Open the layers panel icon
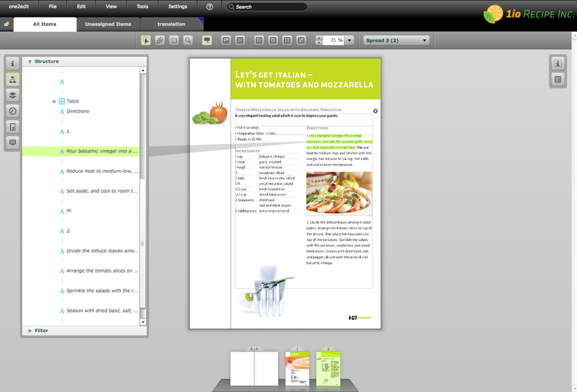 click(x=13, y=95)
